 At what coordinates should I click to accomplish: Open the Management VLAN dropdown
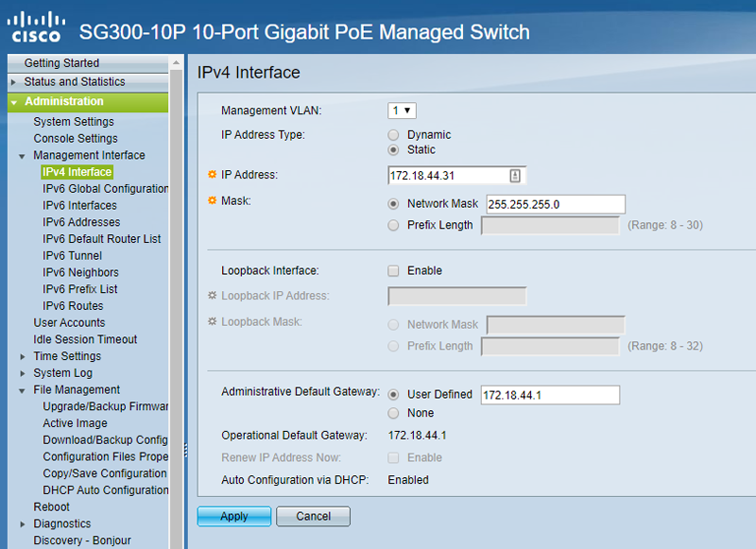(403, 111)
